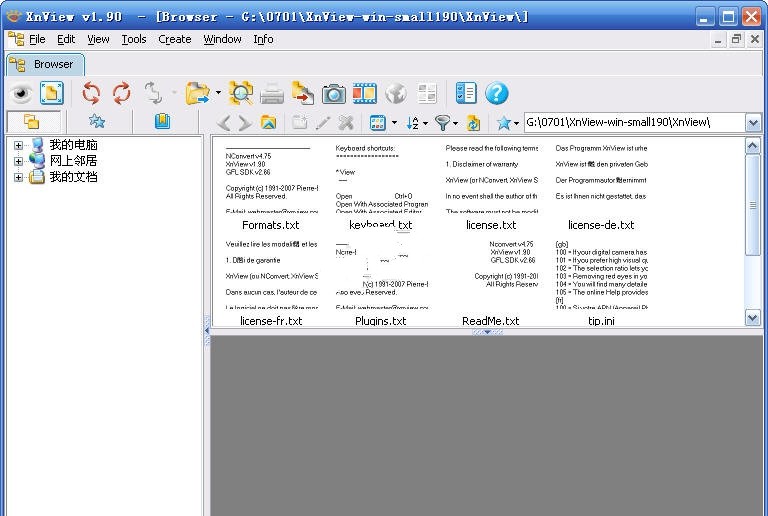
Task: Click the grayed JPEG lossless transformation icon
Action: coord(153,93)
